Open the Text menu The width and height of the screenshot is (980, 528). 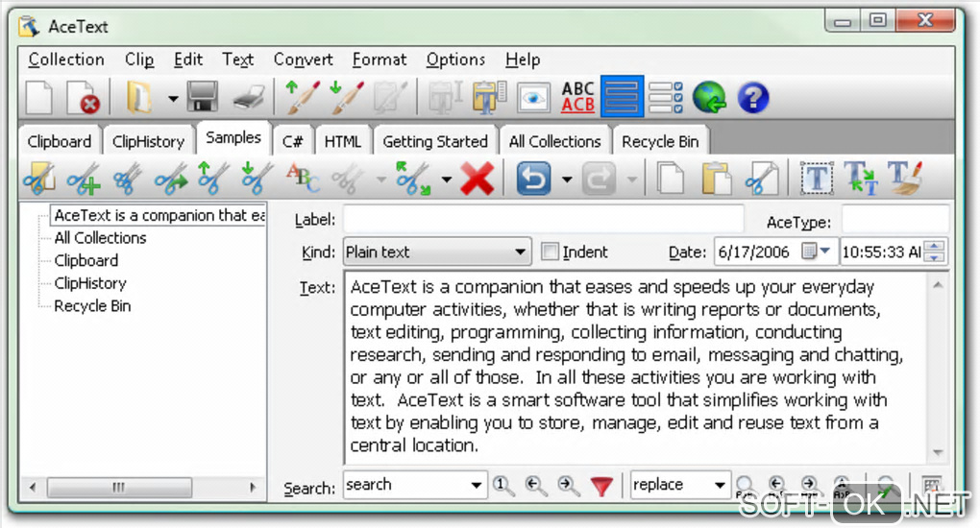[238, 60]
